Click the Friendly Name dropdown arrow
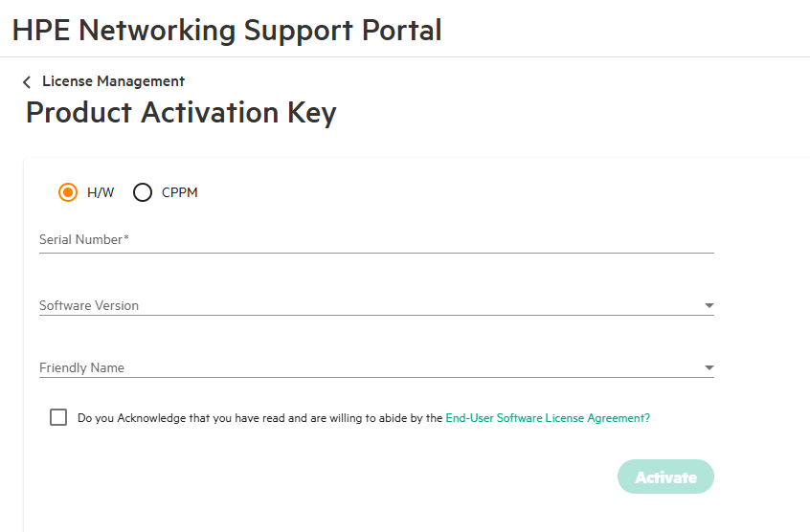This screenshot has width=810, height=532. [709, 368]
